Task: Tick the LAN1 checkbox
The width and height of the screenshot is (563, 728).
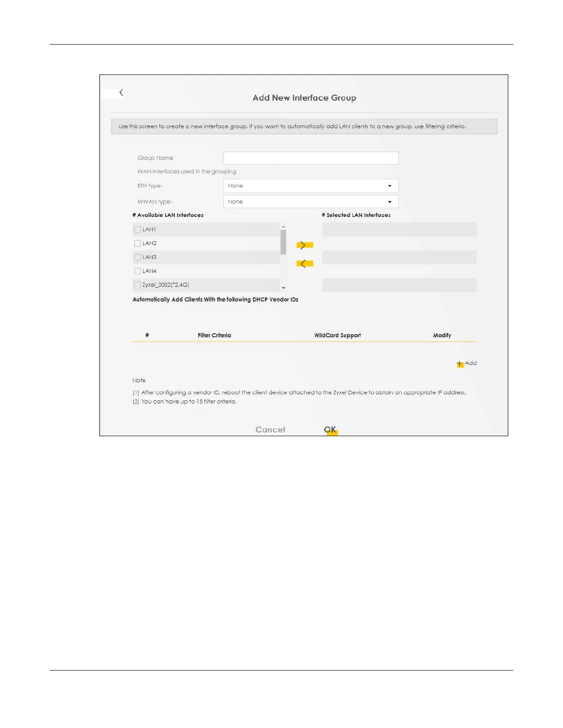Action: (137, 229)
